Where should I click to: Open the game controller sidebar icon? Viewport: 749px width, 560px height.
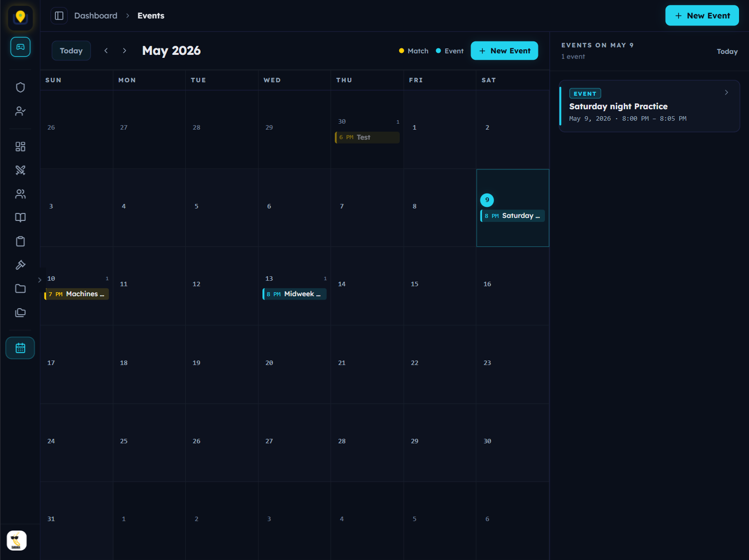(x=20, y=47)
